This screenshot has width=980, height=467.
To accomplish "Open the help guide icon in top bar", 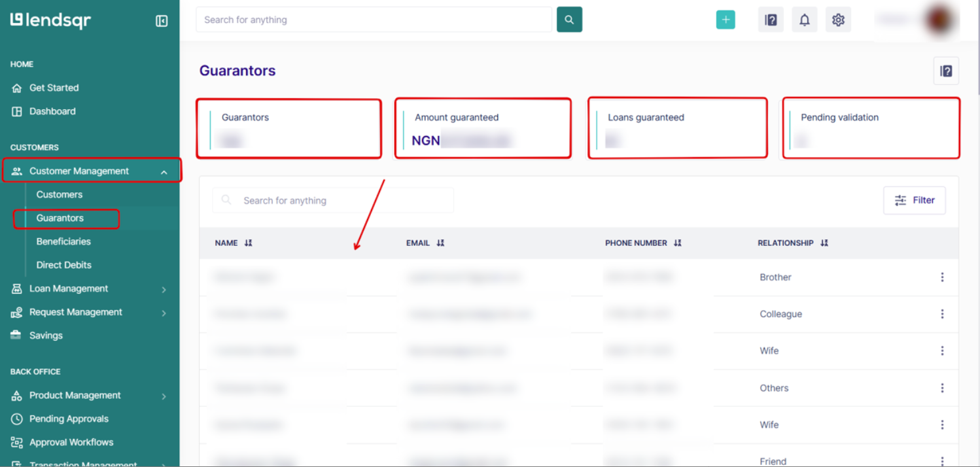I will pyautogui.click(x=771, y=20).
